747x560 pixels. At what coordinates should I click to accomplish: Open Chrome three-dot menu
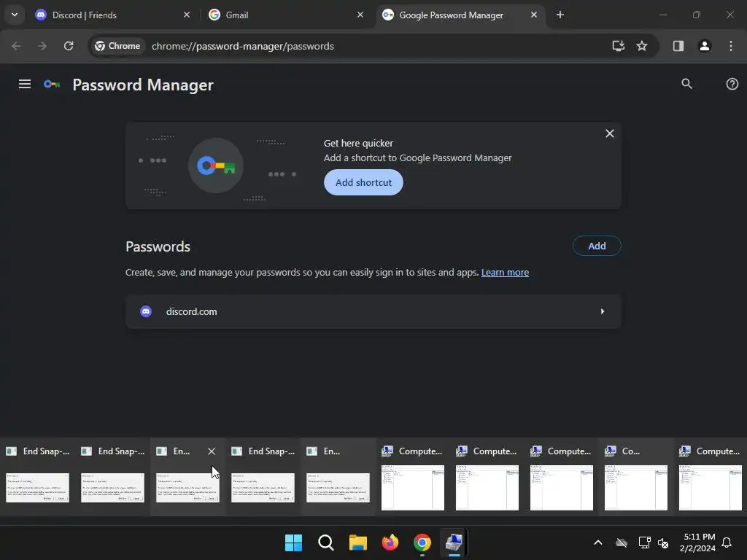731,46
